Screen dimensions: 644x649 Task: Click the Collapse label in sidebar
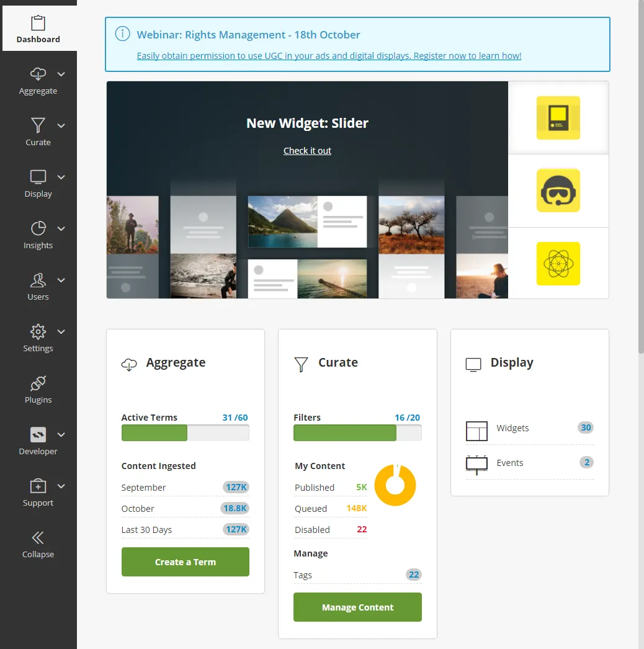38,554
